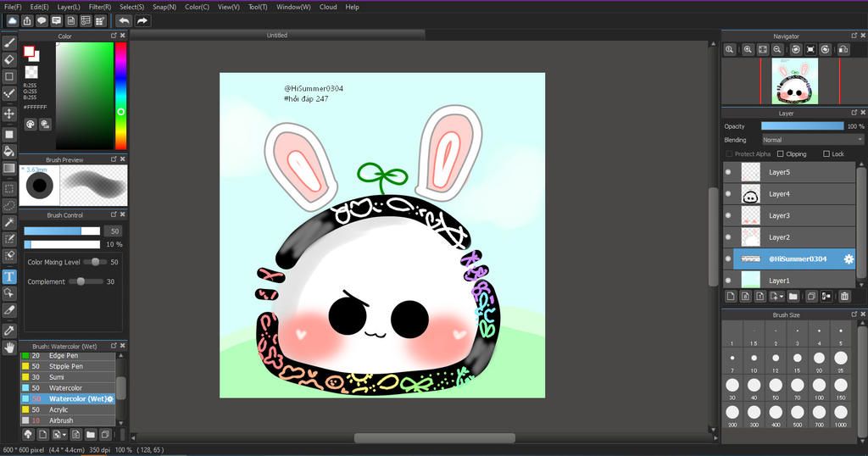Switch to the Untitled canvas tab
The width and height of the screenshot is (868, 456).
(x=277, y=35)
